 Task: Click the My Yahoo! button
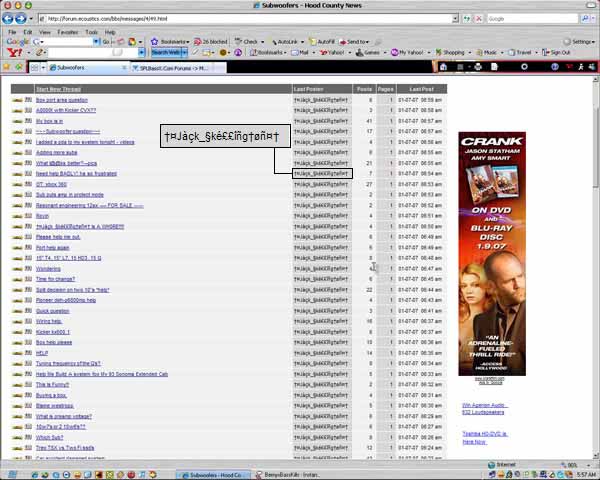(x=408, y=52)
